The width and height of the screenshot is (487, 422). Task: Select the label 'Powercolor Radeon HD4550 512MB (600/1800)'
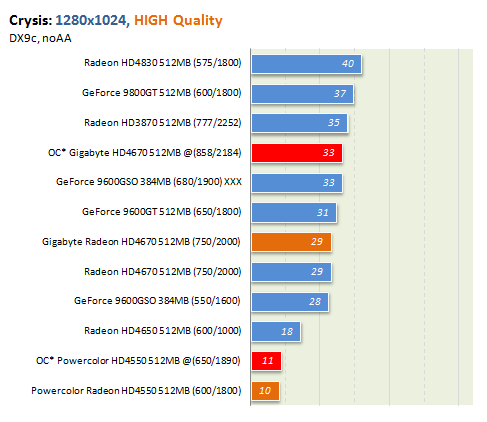click(136, 390)
